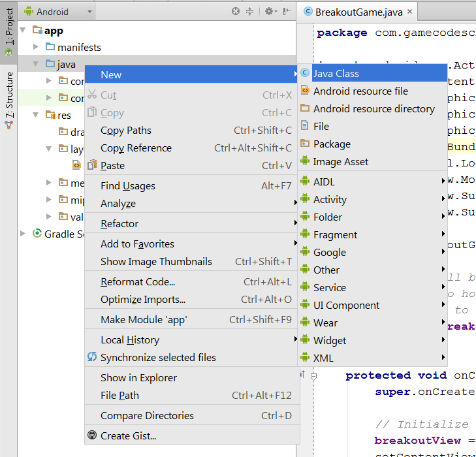The image size is (476, 457).
Task: Open the Folder submenu entry
Action: (x=372, y=217)
